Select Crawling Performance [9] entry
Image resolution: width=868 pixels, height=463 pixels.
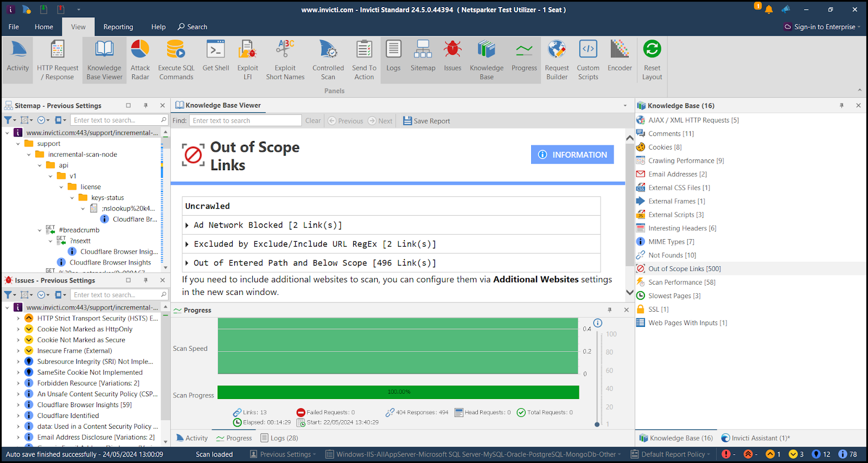(686, 160)
